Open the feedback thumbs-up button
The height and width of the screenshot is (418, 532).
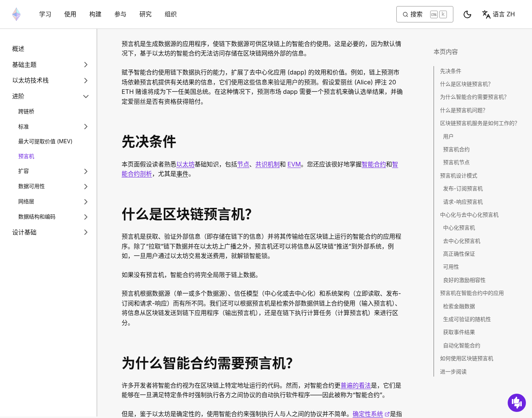point(517,402)
